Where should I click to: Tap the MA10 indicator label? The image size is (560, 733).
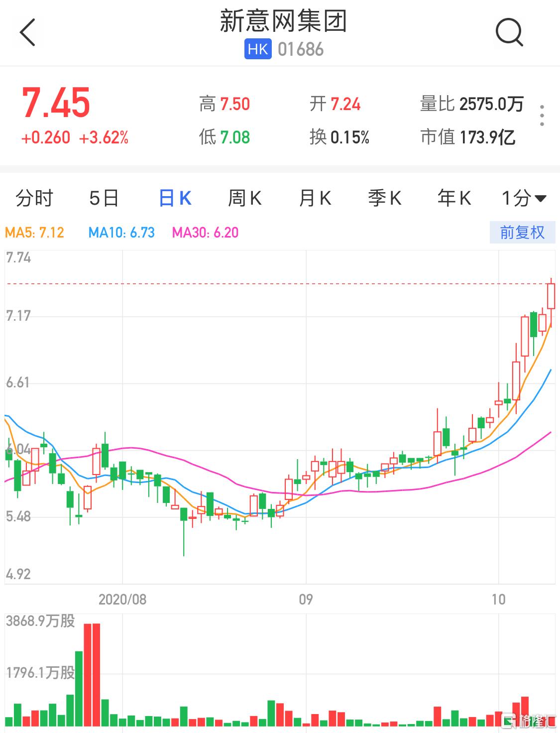(121, 233)
